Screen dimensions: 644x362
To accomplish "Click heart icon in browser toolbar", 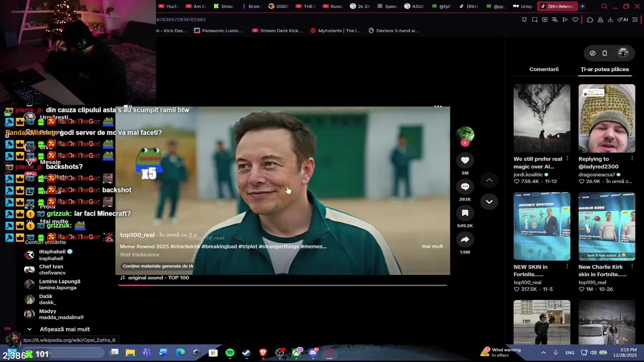I will (x=575, y=20).
